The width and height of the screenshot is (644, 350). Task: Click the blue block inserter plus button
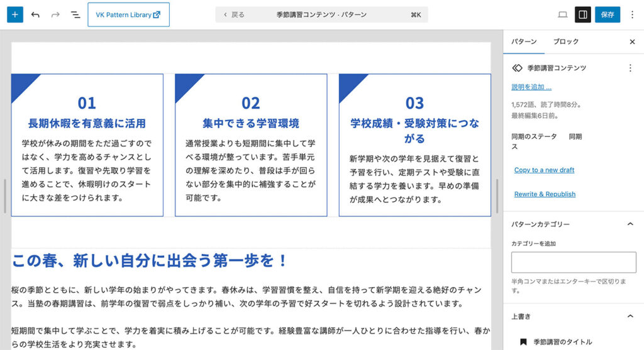pyautogui.click(x=14, y=14)
